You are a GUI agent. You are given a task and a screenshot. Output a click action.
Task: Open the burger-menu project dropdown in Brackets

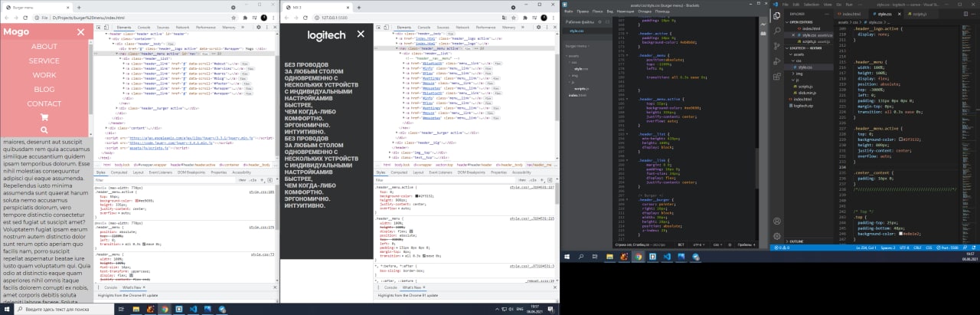point(580,47)
